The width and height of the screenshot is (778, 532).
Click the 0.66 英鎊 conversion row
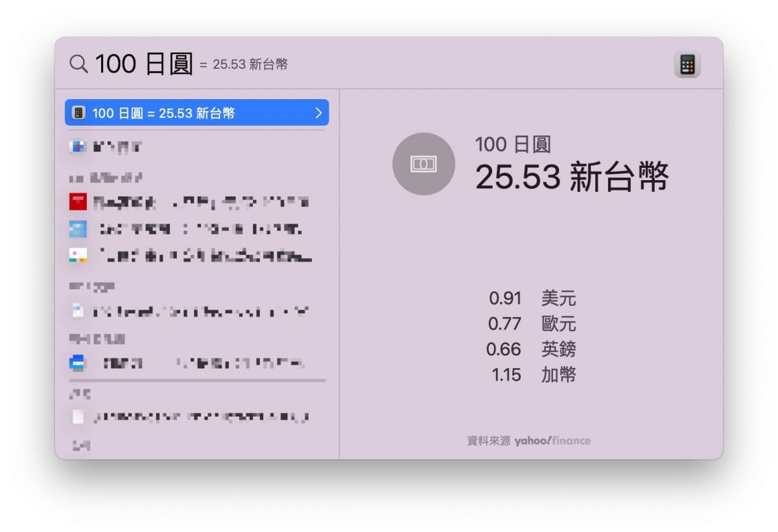(x=532, y=349)
